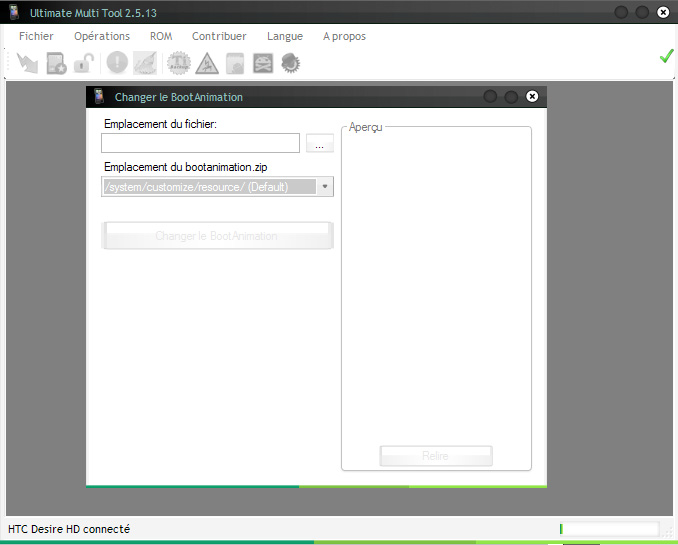Click the Aperçu group label

365,127
